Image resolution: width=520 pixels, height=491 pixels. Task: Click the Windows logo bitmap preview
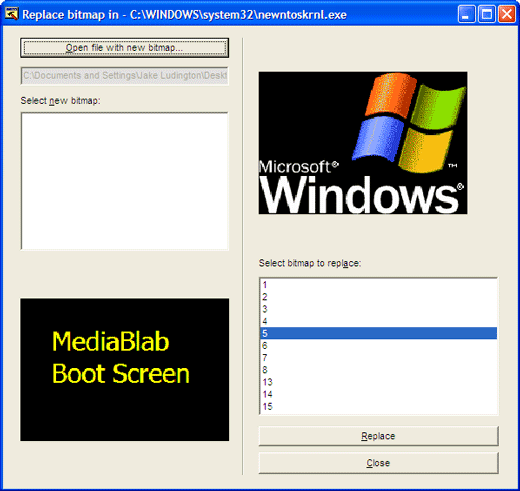[363, 143]
